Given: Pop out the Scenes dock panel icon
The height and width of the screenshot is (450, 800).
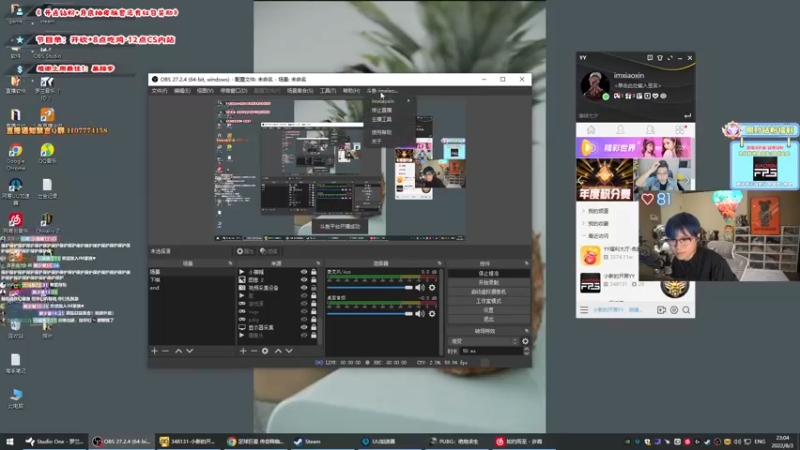Looking at the screenshot, I should (230, 263).
